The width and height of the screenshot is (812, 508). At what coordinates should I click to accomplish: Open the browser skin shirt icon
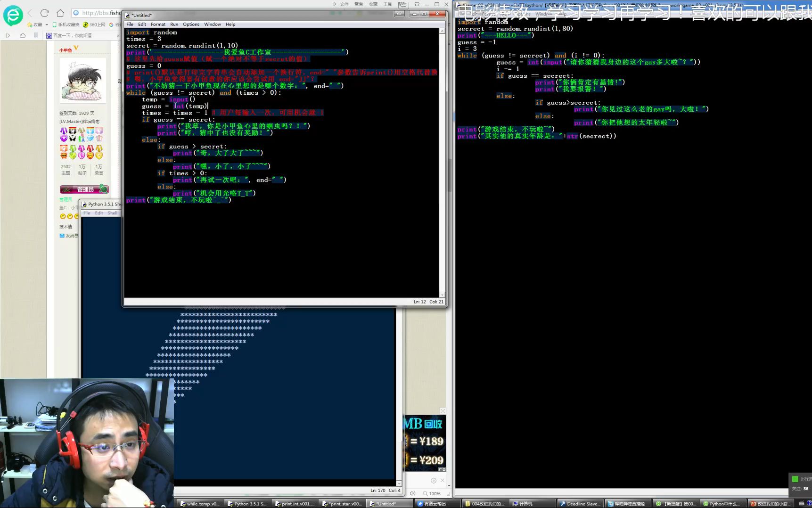417,4
